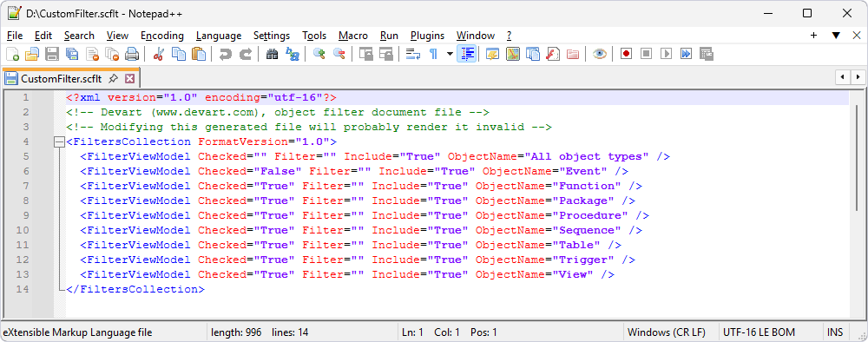Undo the last action via toolbar

[x=225, y=54]
